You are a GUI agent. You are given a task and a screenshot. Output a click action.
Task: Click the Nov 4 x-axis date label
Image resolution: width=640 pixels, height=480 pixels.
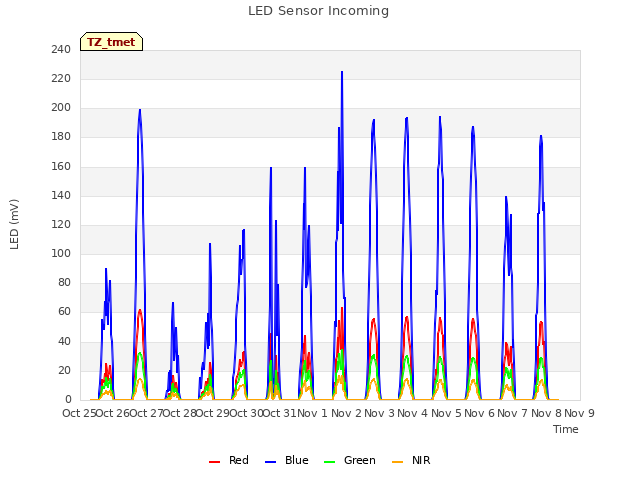click(413, 413)
